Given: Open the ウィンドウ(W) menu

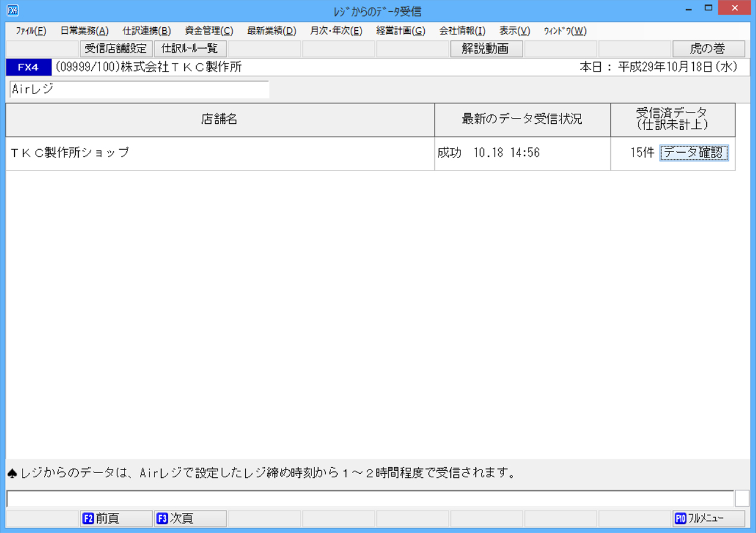Looking at the screenshot, I should (565, 31).
